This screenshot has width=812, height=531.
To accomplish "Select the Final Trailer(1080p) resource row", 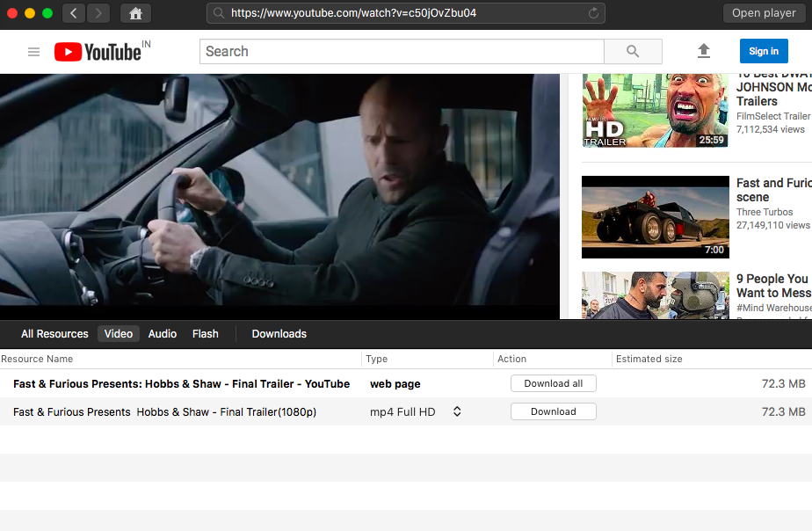I will (x=406, y=411).
